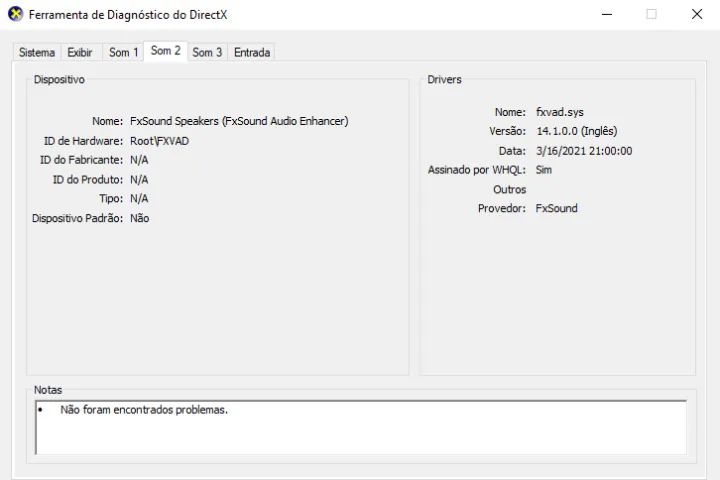Minimize the DirectX diagnostic window
Image resolution: width=720 pixels, height=480 pixels.
(607, 14)
